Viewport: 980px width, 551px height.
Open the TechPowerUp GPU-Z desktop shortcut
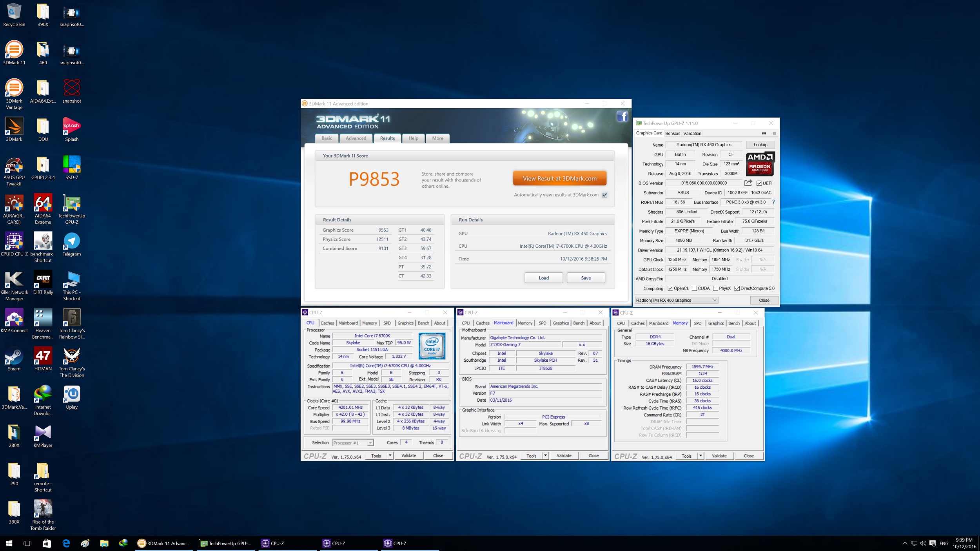(72, 209)
